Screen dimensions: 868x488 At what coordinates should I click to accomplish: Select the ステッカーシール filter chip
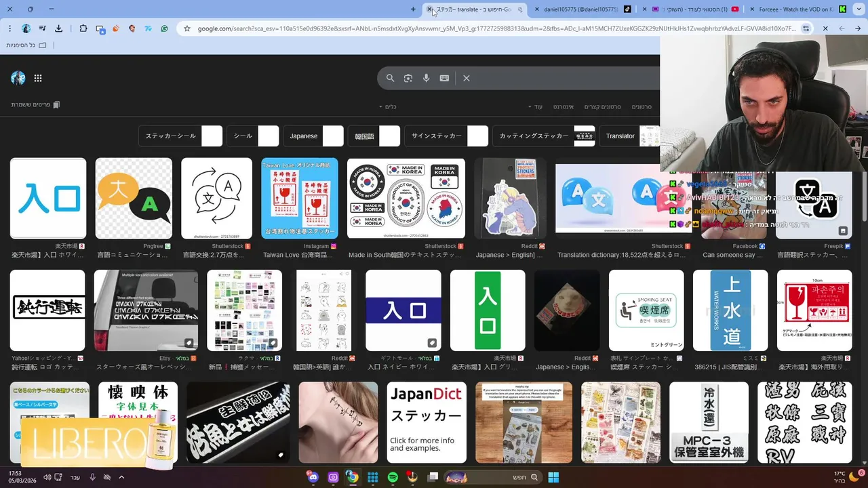point(180,136)
